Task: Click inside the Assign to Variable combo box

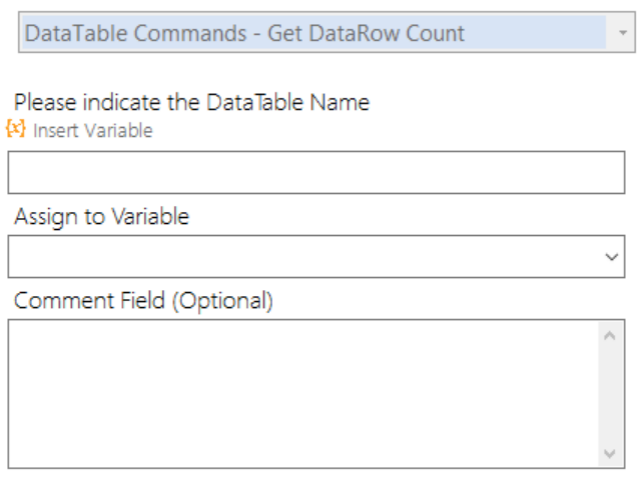Action: pos(316,257)
